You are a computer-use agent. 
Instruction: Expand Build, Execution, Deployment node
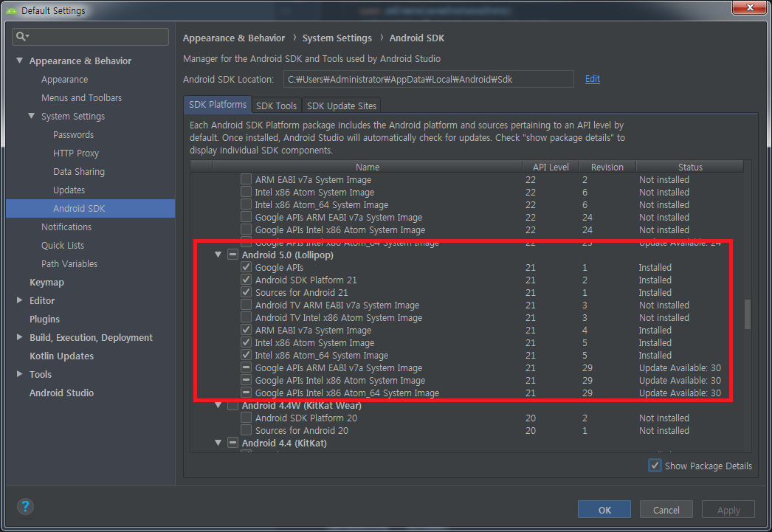tap(20, 337)
